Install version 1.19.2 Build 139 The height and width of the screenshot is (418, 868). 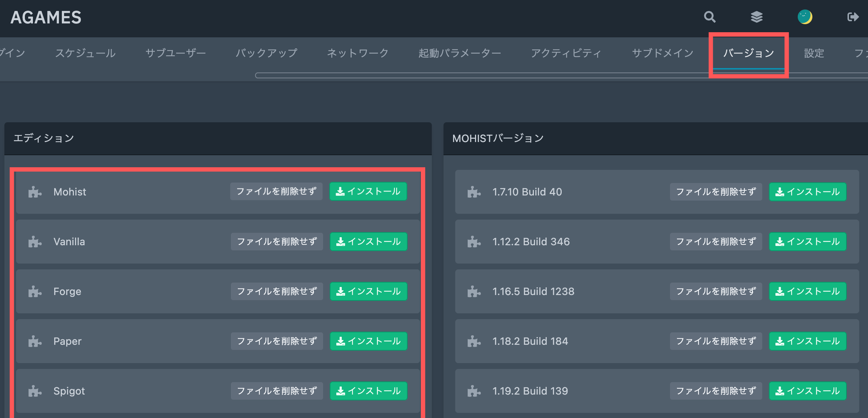pos(808,391)
